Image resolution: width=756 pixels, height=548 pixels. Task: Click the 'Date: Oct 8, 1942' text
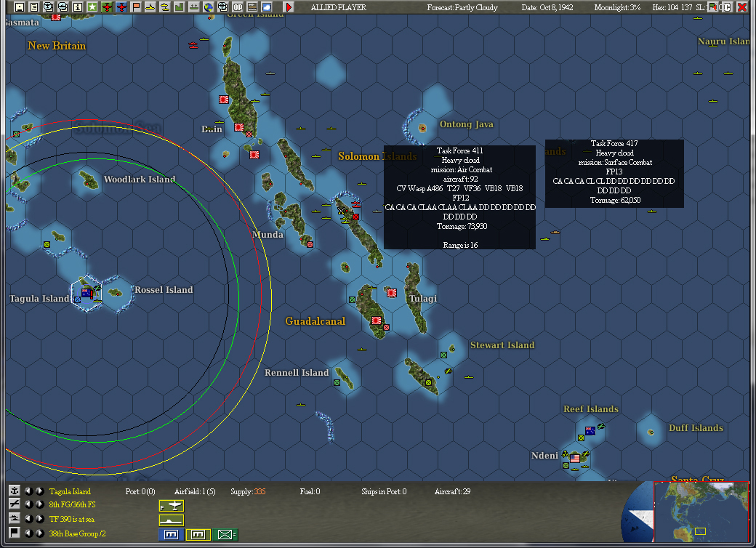coord(547,7)
